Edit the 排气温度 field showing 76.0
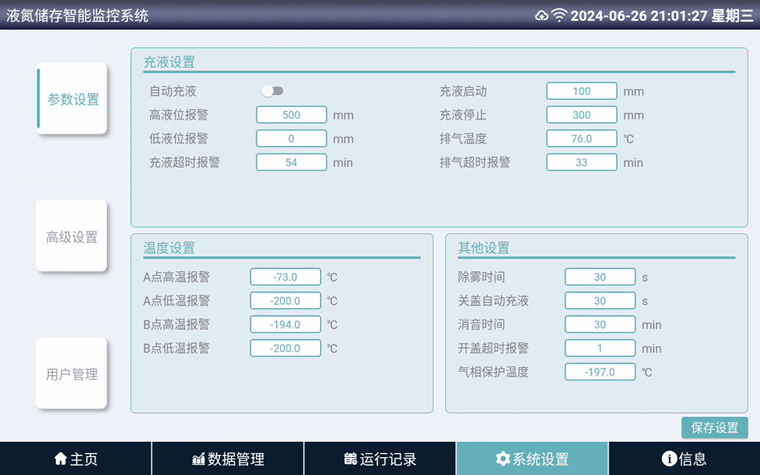760x475 pixels. coord(582,139)
